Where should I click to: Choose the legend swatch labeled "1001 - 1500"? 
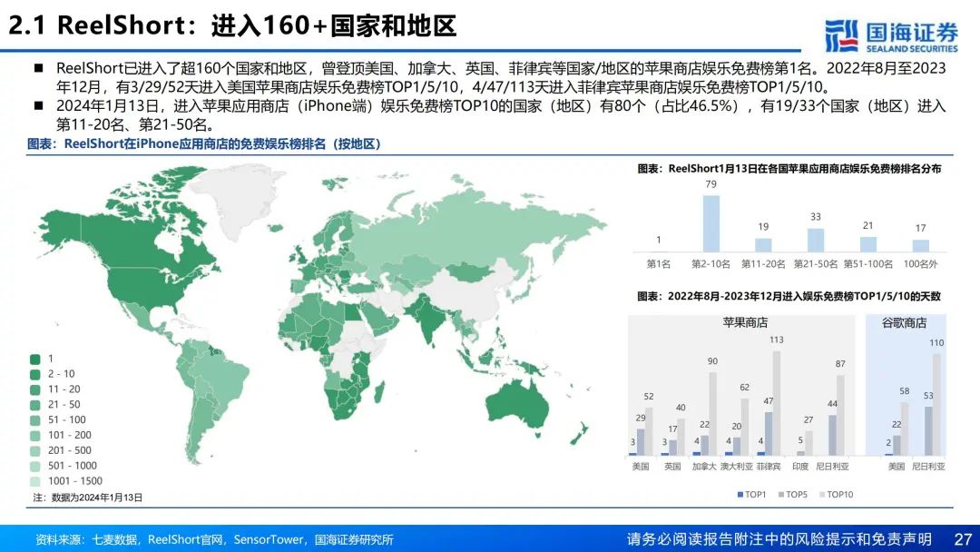(x=35, y=481)
